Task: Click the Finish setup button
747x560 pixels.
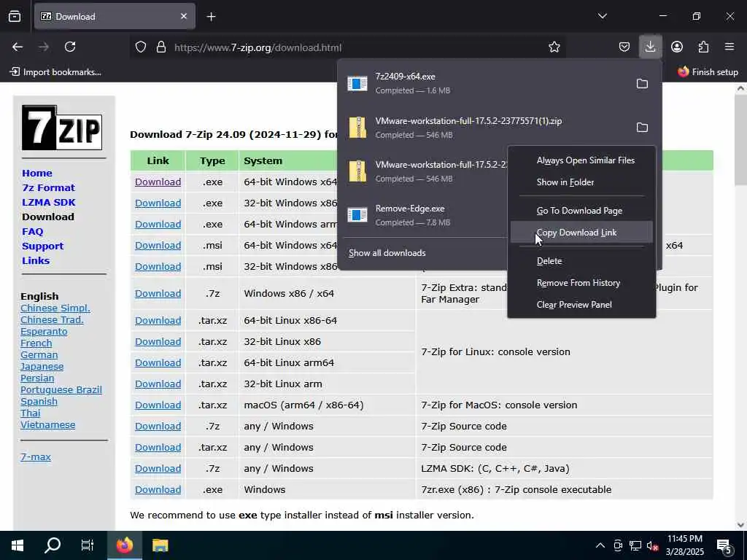Action: point(708,72)
